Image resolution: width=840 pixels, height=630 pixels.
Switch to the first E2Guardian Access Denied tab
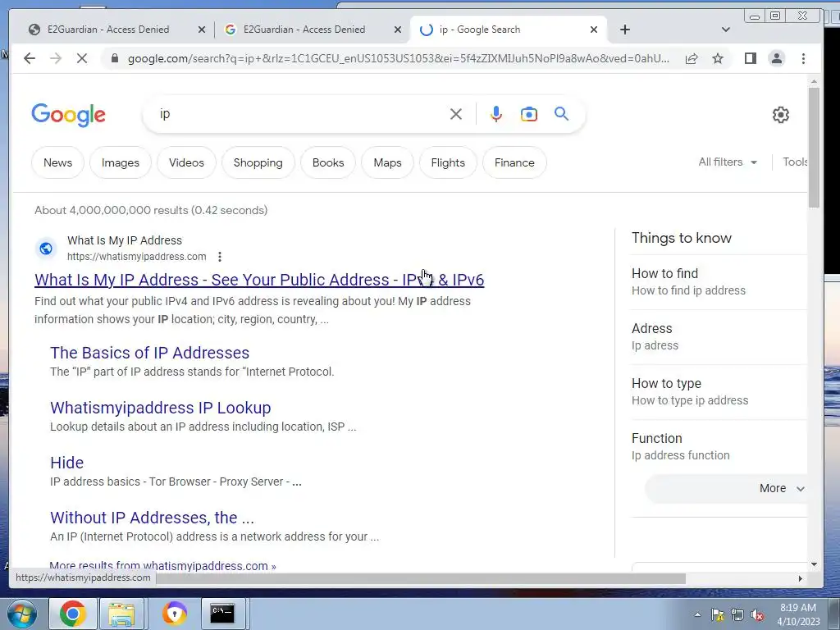pyautogui.click(x=108, y=30)
